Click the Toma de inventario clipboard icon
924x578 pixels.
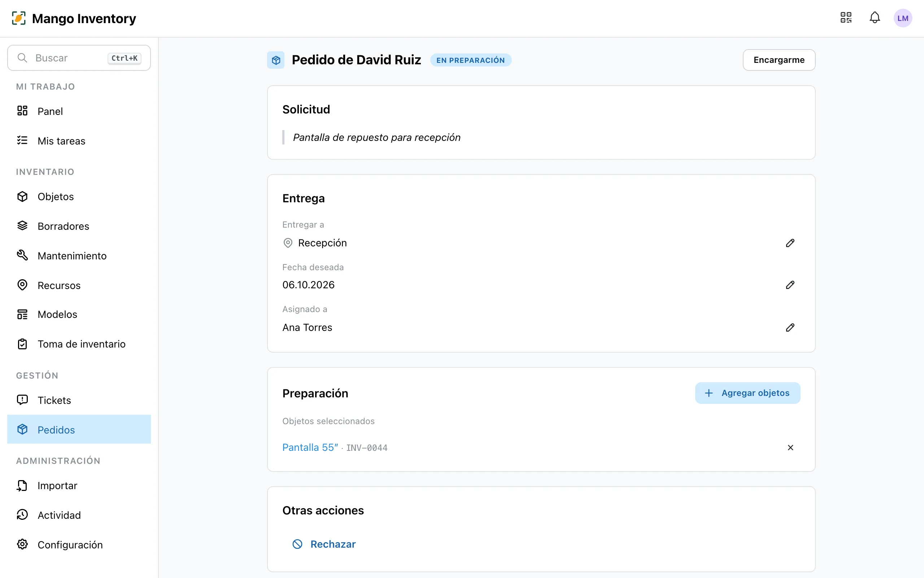tap(22, 344)
